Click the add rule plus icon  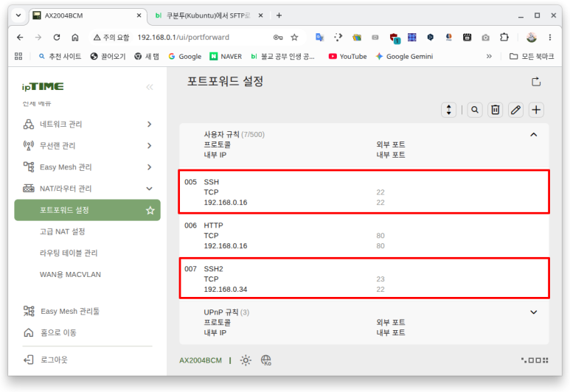point(536,110)
